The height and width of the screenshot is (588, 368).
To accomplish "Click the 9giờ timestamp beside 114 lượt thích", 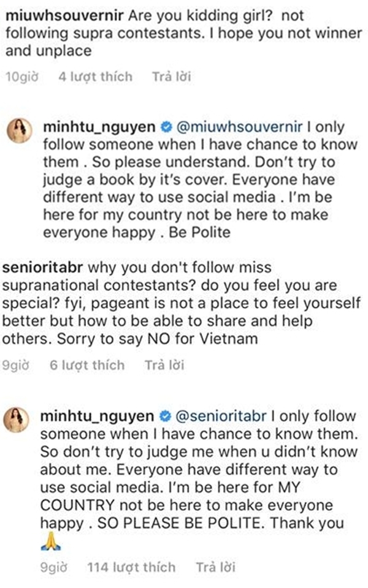I will point(52,567).
